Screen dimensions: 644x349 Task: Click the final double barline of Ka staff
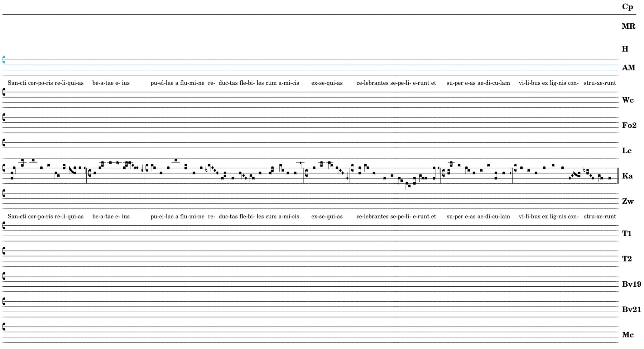[618, 175]
